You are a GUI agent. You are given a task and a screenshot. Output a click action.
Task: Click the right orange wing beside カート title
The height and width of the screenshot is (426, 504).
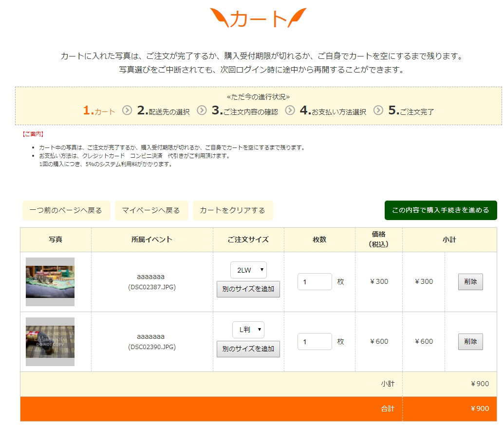298,18
